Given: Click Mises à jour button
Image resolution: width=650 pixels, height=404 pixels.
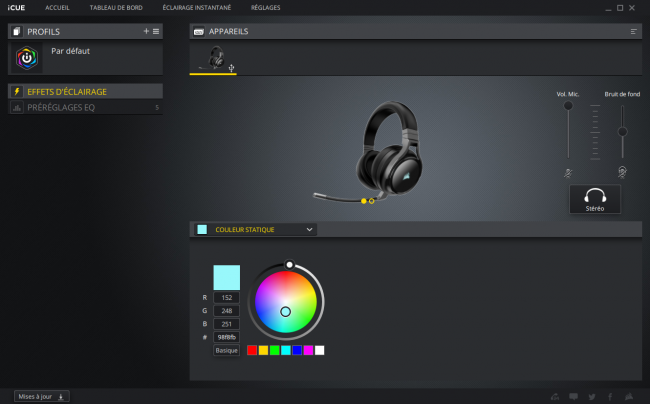Looking at the screenshot, I should (41, 397).
